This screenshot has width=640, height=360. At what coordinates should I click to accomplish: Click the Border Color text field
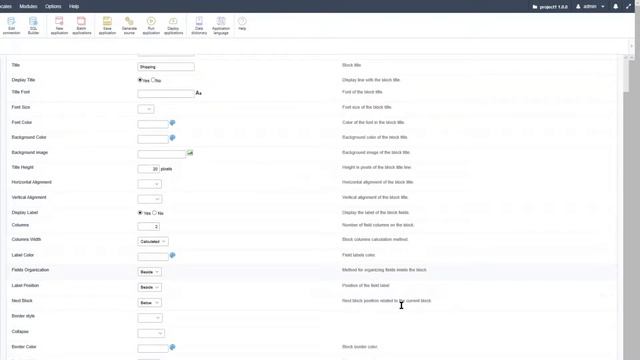point(153,349)
